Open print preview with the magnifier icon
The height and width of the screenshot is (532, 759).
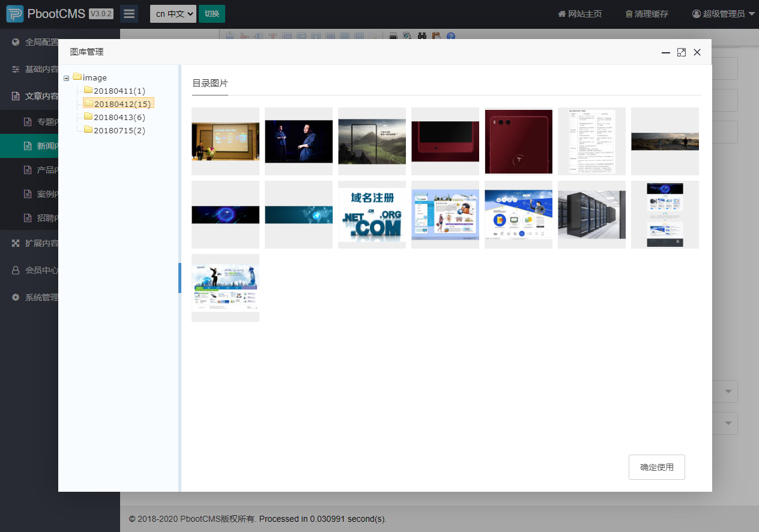coord(407,36)
